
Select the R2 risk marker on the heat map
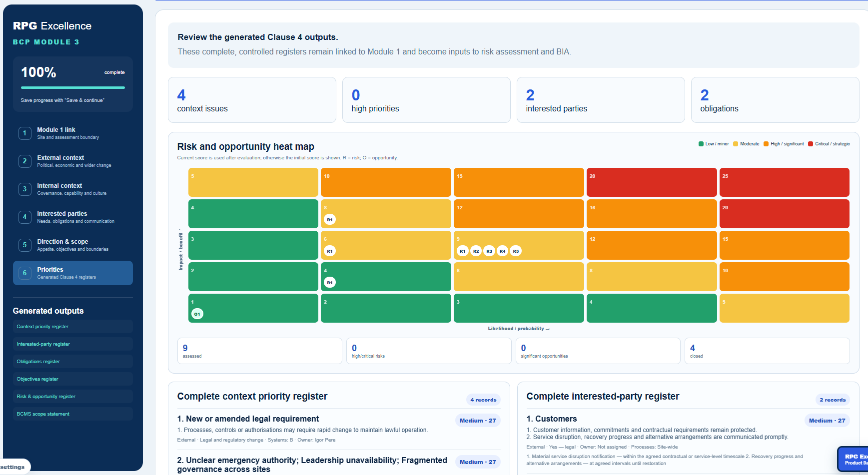pyautogui.click(x=476, y=251)
